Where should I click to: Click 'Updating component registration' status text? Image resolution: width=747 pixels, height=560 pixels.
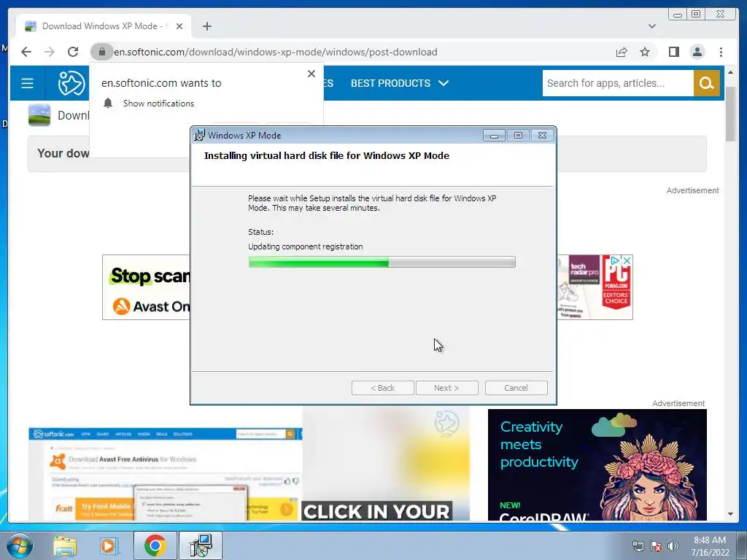point(306,246)
